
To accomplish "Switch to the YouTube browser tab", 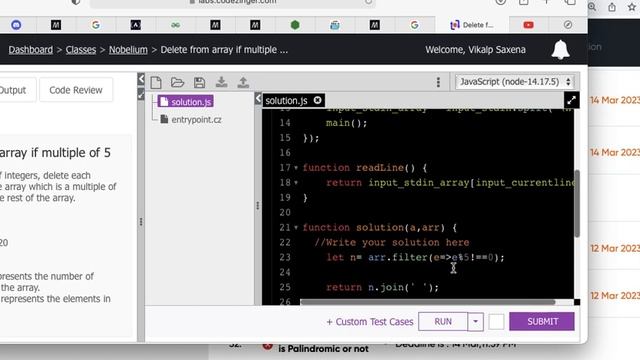I will click(529, 25).
